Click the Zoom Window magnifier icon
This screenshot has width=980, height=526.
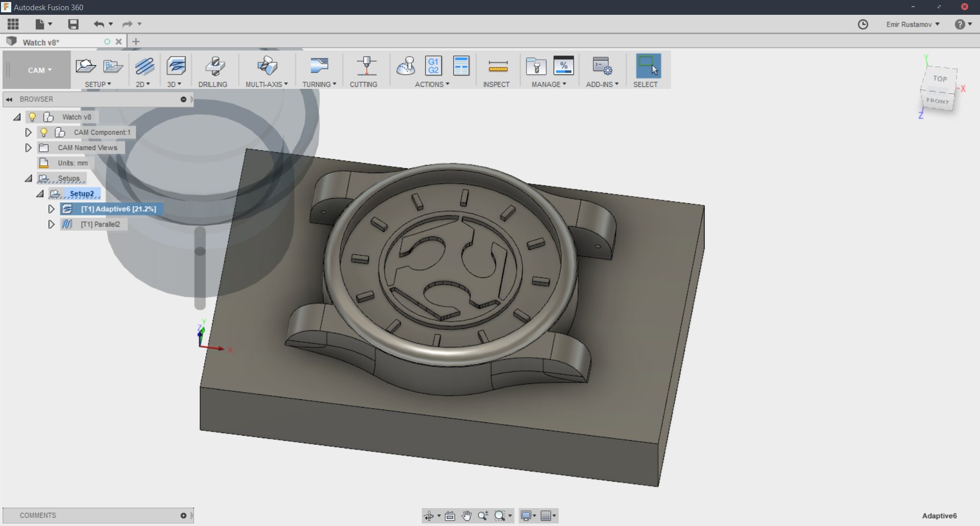point(500,516)
